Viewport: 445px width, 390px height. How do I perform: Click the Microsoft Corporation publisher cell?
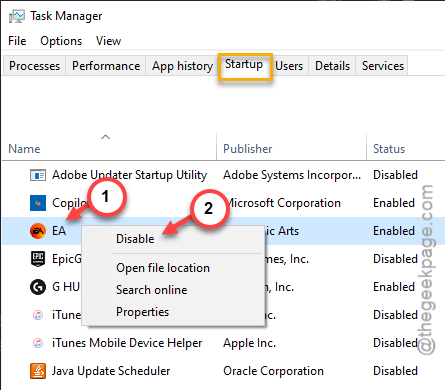coord(283,203)
